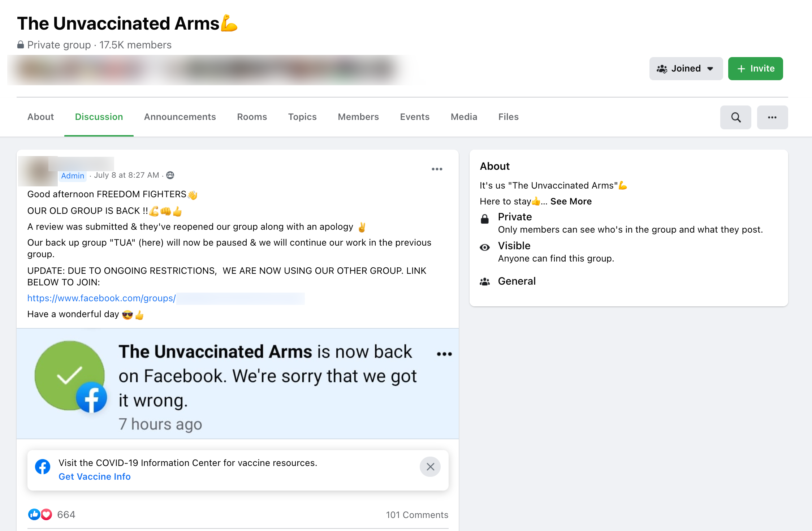
Task: Open the Files tab
Action: [508, 117]
